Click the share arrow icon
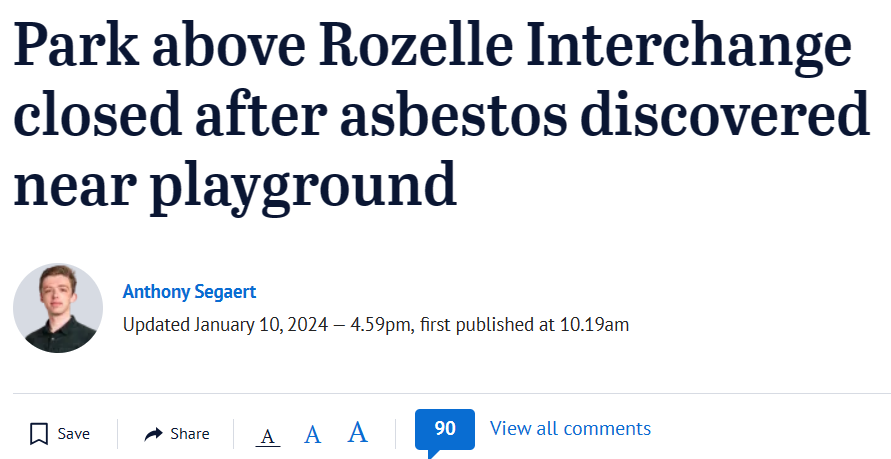This screenshot has width=891, height=459. pyautogui.click(x=153, y=435)
